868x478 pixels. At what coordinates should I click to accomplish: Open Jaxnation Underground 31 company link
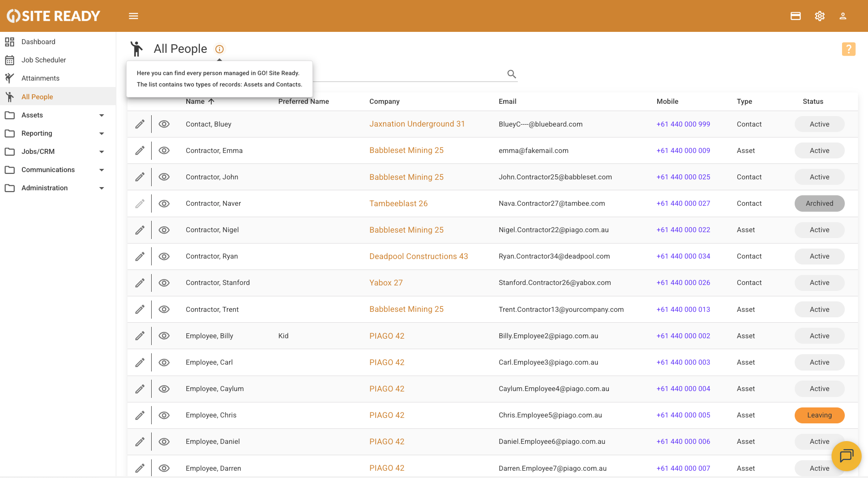coord(417,124)
